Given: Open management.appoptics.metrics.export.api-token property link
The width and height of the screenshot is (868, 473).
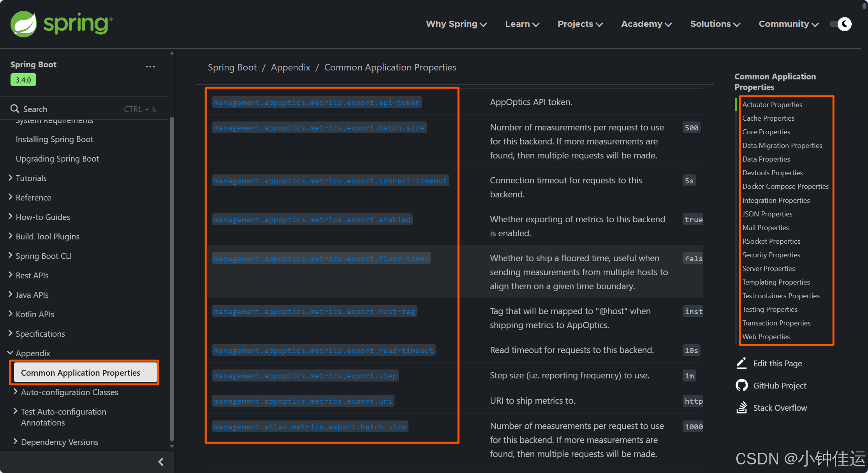Looking at the screenshot, I should [x=317, y=102].
